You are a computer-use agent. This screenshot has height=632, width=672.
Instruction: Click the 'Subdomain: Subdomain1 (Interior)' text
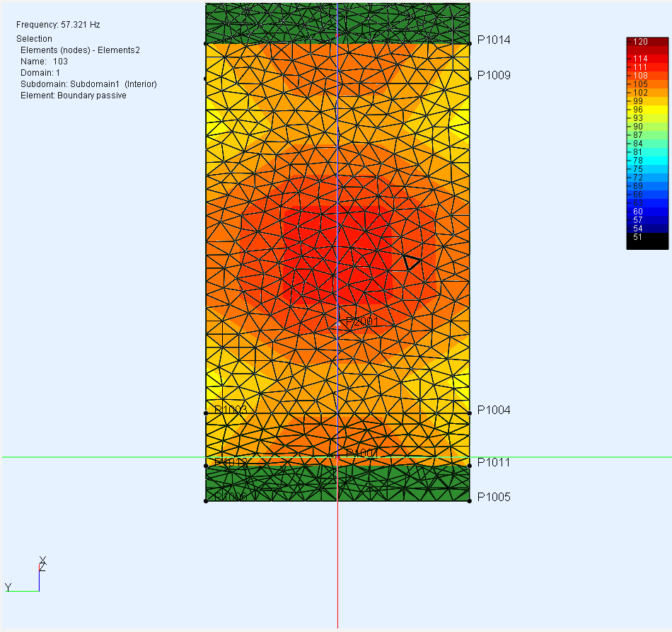(88, 84)
